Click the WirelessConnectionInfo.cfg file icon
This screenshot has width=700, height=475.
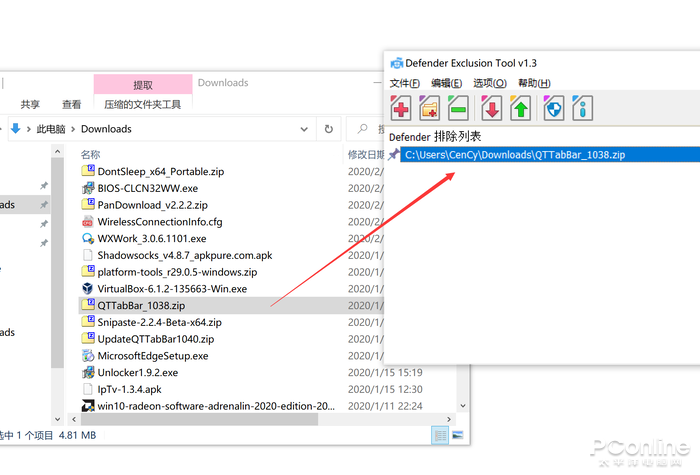(x=88, y=222)
